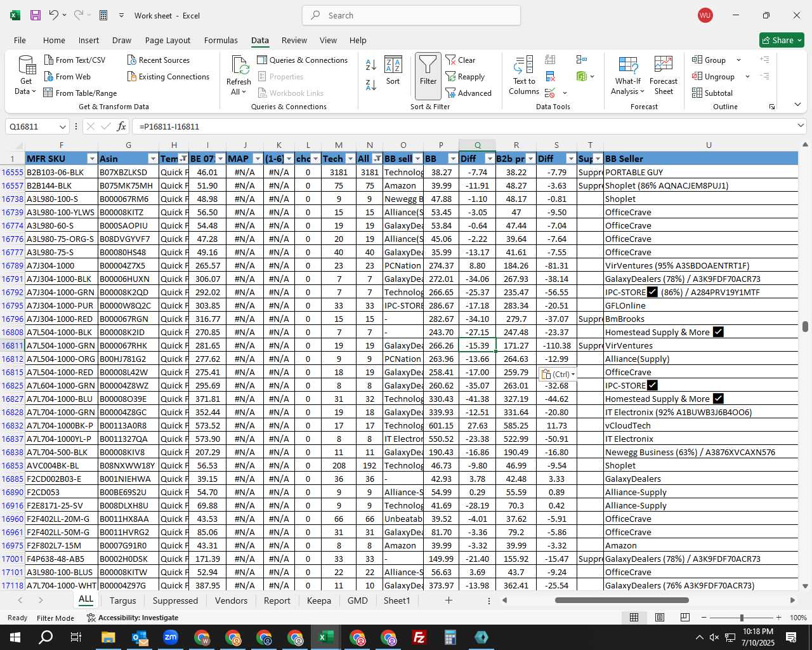Open Existing Connections
Image resolution: width=812 pixels, height=650 pixels.
(168, 76)
